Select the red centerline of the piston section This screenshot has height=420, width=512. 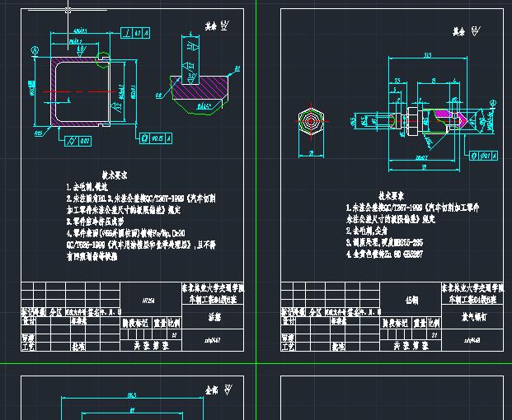[x=80, y=91]
